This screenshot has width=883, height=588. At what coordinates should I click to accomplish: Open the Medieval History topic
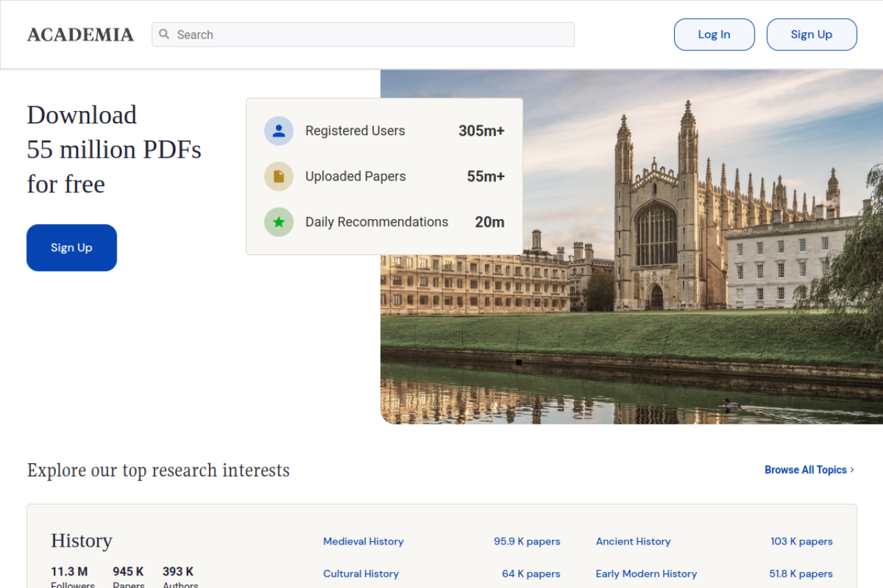tap(364, 542)
